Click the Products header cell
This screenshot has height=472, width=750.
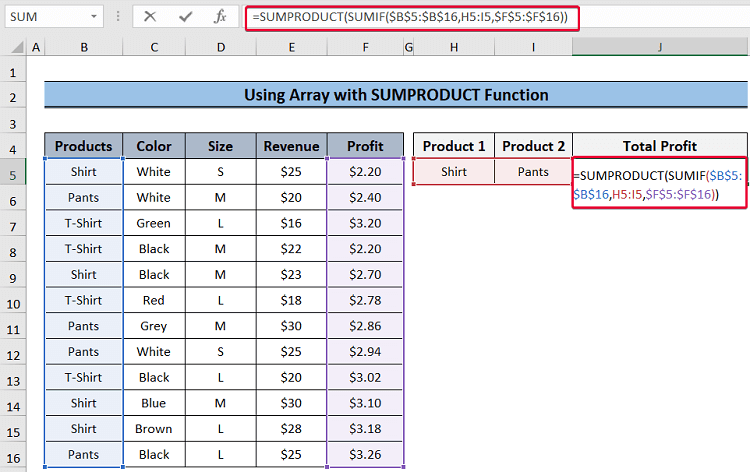pyautogui.click(x=84, y=146)
